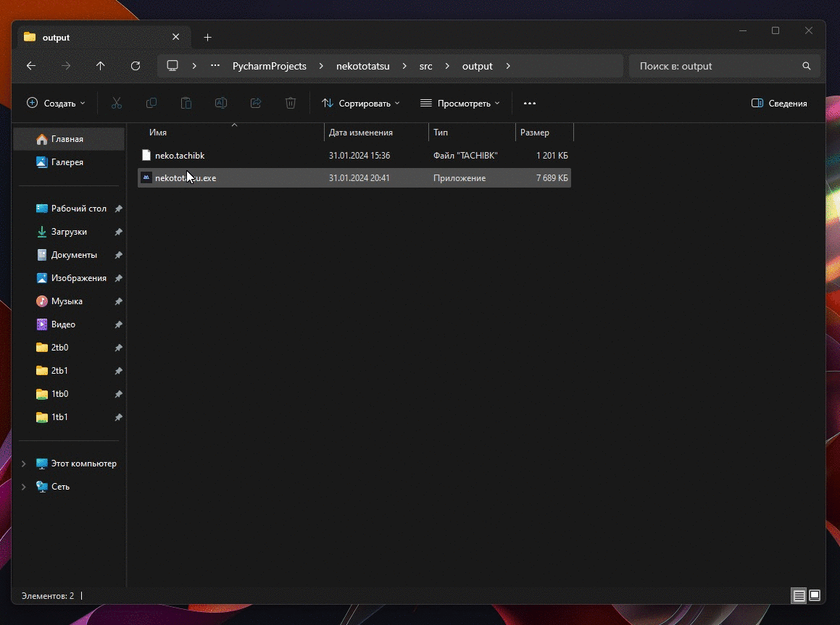Expand chevron after nekototatsu breadcrumb
The image size is (840, 625).
point(404,66)
